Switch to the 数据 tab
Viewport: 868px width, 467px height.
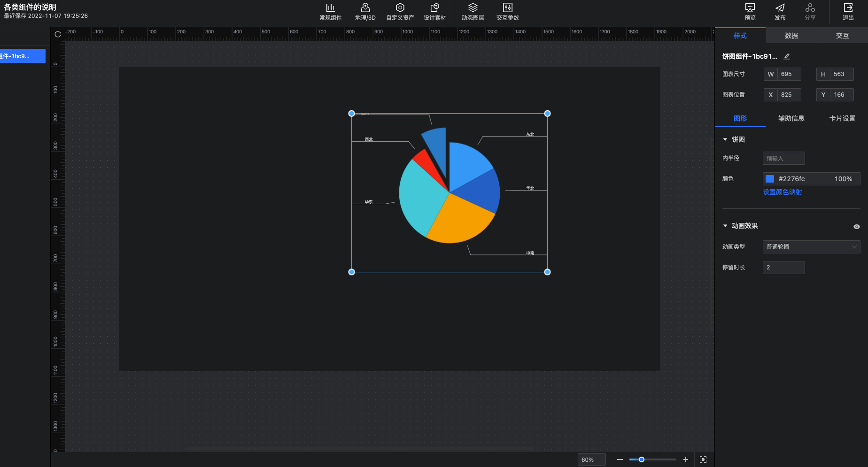(x=791, y=36)
